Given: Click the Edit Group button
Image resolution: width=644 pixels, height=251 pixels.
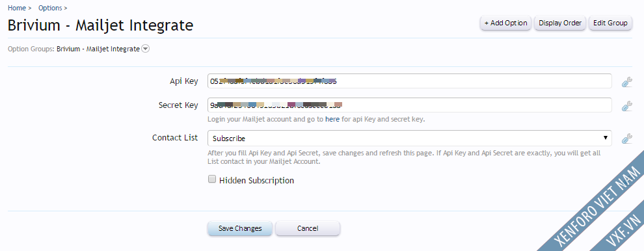Looking at the screenshot, I should [610, 23].
